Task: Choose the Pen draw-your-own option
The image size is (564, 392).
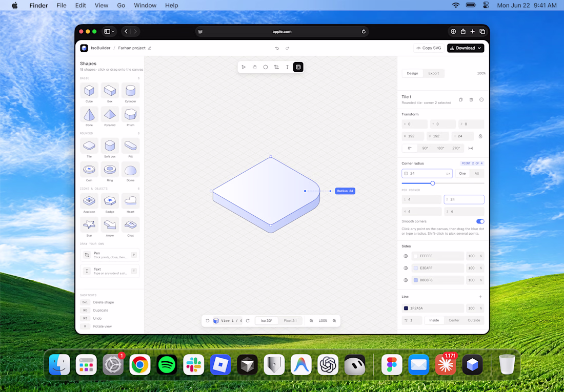Action: coord(110,255)
